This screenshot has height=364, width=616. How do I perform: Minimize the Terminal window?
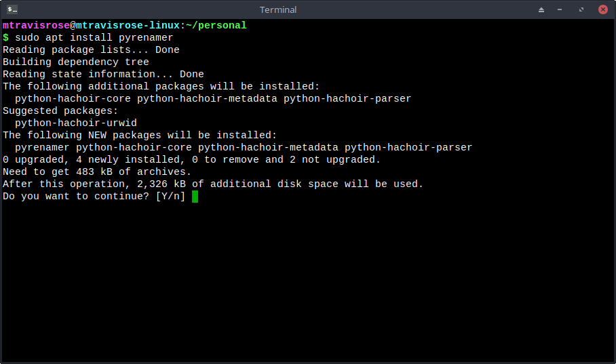coord(560,9)
